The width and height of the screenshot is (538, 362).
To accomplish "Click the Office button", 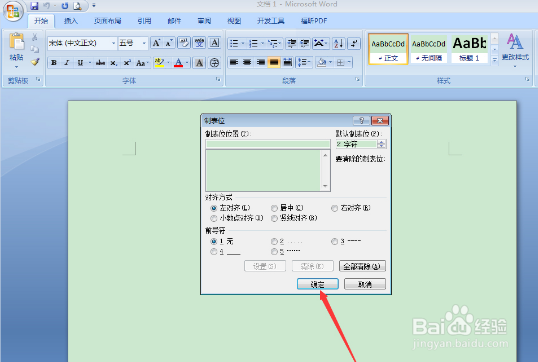I will pyautogui.click(x=13, y=11).
